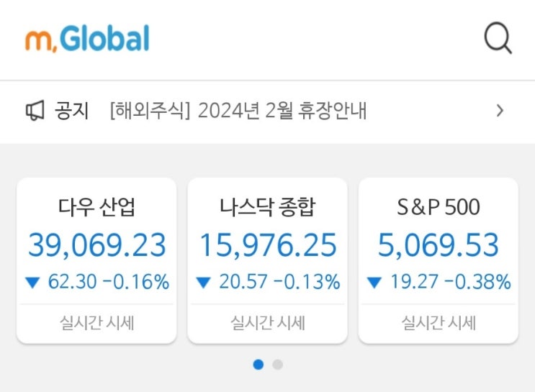Tap 실시간 시세 under 나스닥 종합
Viewport: 535px width, 392px height.
pyautogui.click(x=268, y=323)
